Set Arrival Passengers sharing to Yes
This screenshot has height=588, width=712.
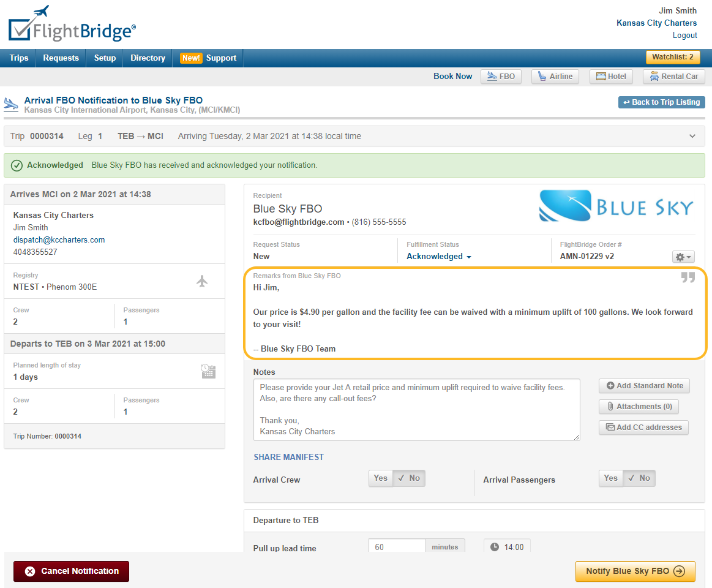click(610, 478)
